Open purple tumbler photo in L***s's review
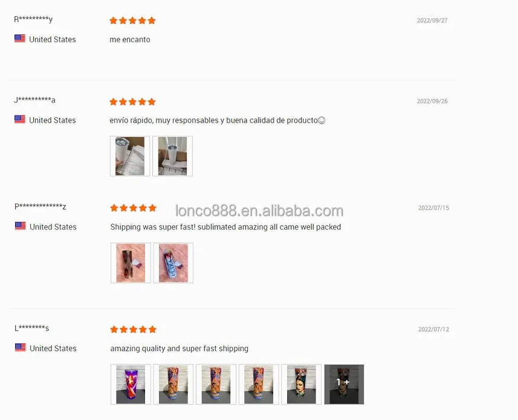Viewport: 518px width, 420px height. coord(131,384)
